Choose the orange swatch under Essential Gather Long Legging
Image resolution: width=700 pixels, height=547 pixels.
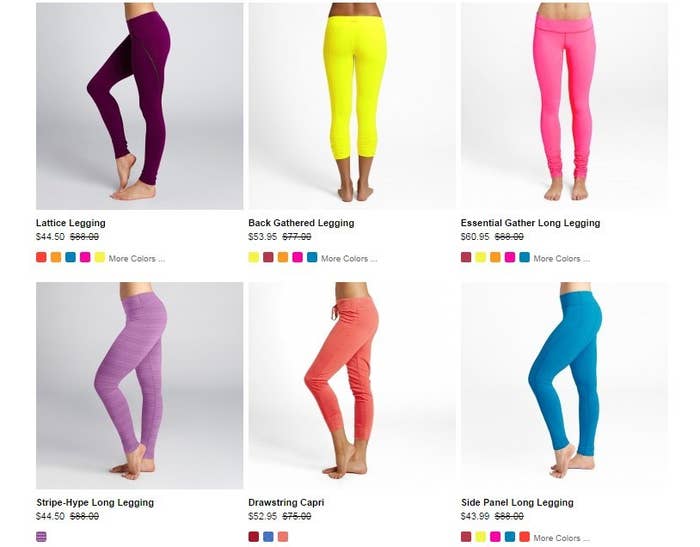(495, 257)
